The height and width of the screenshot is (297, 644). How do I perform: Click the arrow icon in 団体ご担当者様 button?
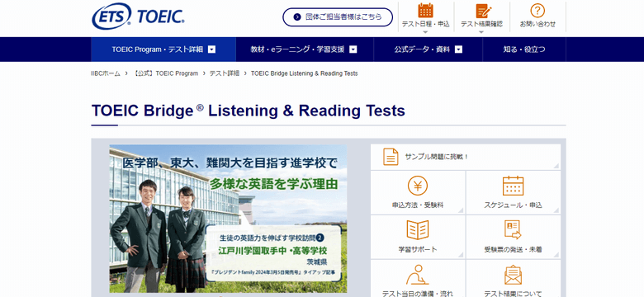(x=297, y=16)
